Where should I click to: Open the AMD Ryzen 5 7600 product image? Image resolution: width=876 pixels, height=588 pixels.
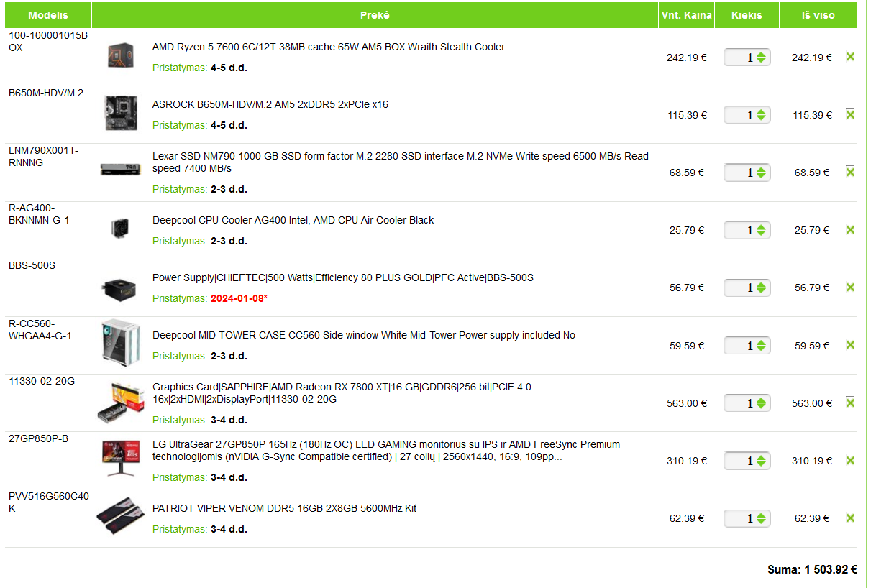[x=120, y=56]
